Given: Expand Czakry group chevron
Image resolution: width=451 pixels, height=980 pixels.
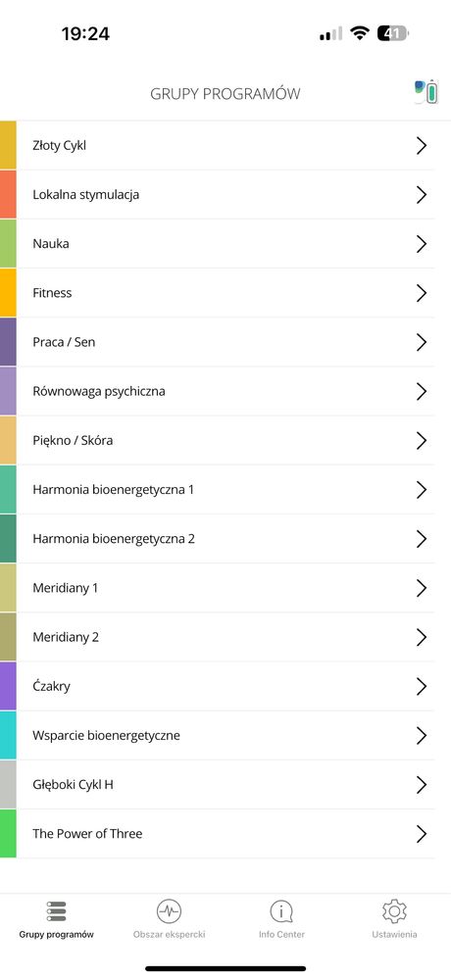Looking at the screenshot, I should [x=422, y=687].
